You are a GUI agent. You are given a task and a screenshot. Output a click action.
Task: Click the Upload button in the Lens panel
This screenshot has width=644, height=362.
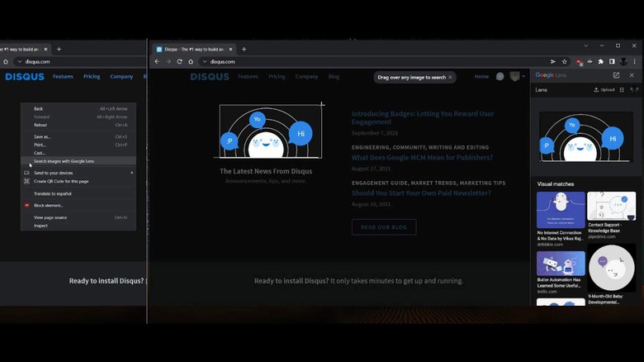click(604, 90)
